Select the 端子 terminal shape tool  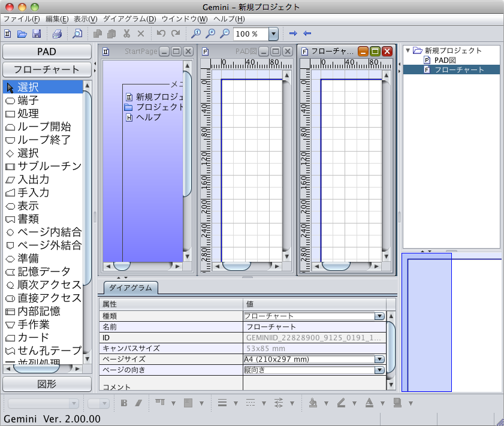[x=43, y=100]
